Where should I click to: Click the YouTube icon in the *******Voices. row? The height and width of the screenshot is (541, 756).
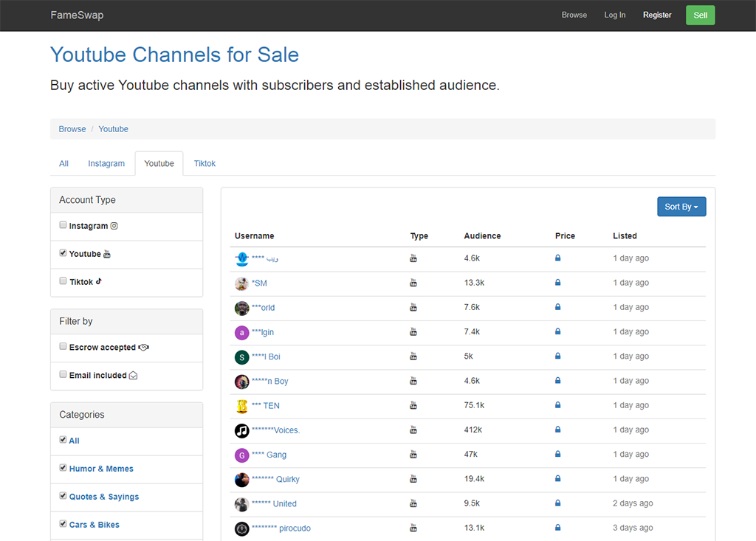[413, 430]
